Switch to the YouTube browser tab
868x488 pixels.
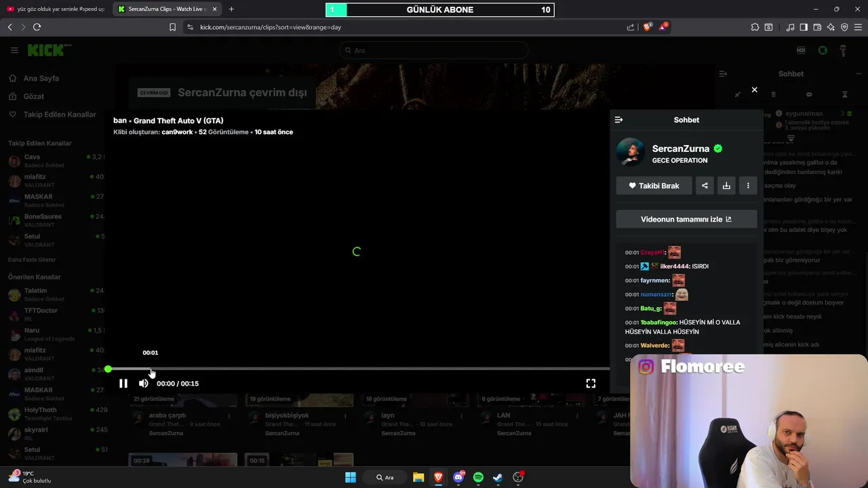pos(56,9)
